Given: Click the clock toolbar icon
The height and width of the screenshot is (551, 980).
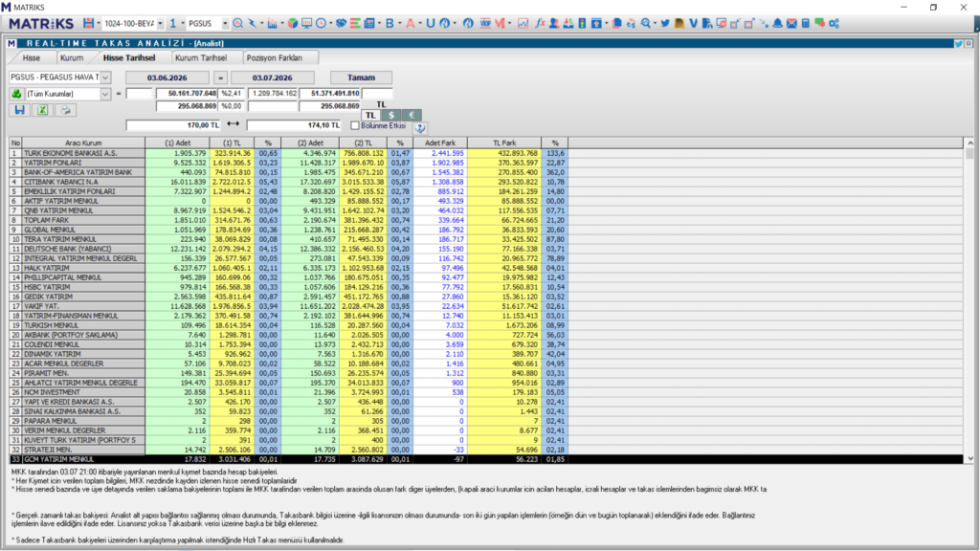Looking at the screenshot, I should point(321,23).
